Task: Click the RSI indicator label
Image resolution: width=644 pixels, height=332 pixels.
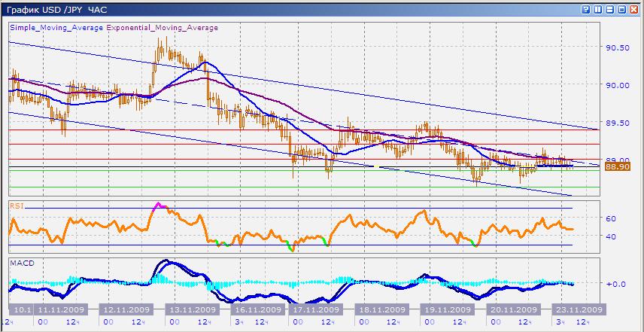Action: (x=17, y=205)
